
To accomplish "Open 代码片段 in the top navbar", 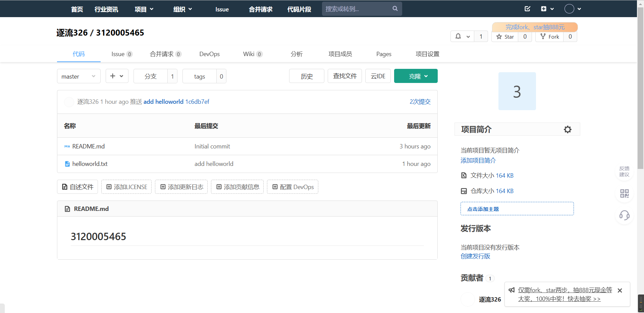I will pyautogui.click(x=299, y=9).
